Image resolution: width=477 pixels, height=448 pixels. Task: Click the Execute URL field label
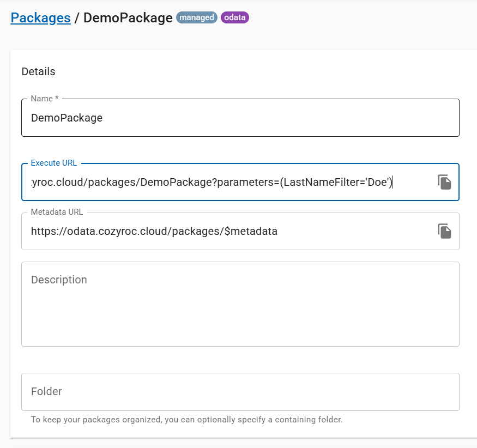(x=53, y=163)
